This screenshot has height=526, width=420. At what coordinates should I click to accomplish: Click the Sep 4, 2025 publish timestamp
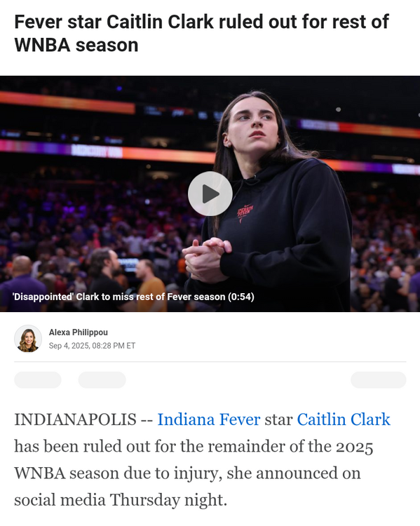[x=92, y=346]
